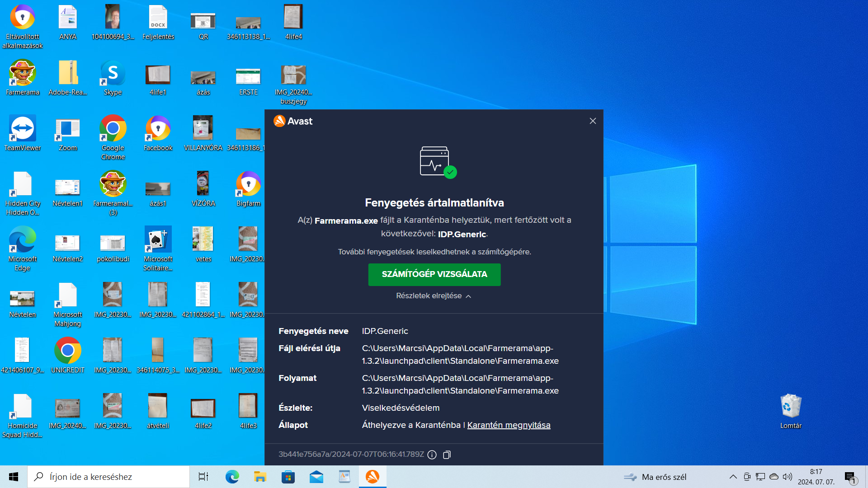This screenshot has height=488, width=868.
Task: Click the Viselkedésvédelem detection value
Action: [x=401, y=408]
